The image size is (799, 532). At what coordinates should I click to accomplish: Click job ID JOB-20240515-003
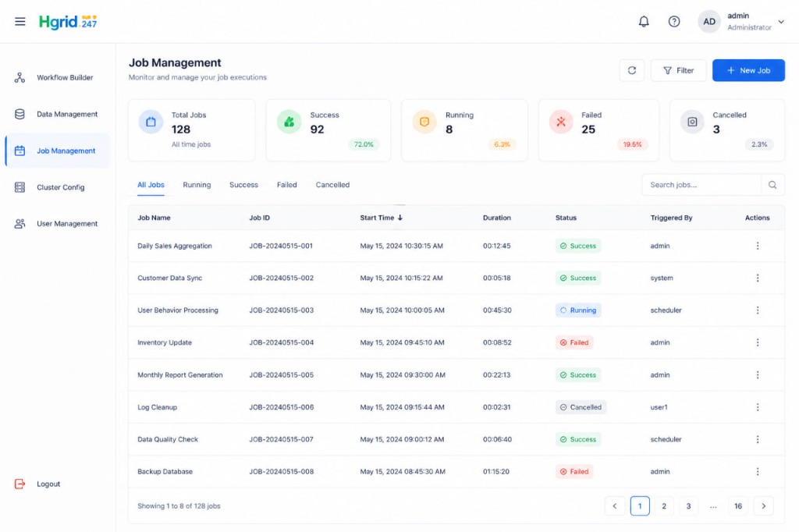(281, 310)
